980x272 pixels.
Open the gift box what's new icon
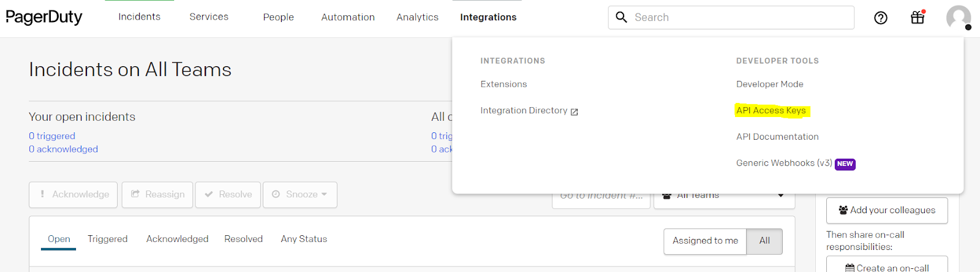[917, 17]
